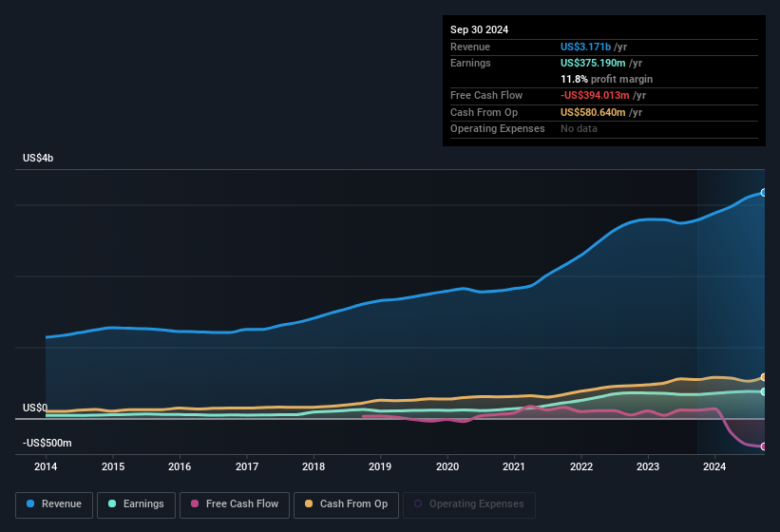Click the Free Cash Flow label in tooltip
The width and height of the screenshot is (780, 532).
pos(486,95)
